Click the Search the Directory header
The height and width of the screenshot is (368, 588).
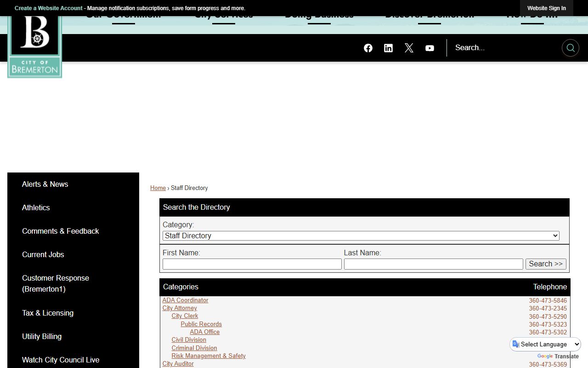[x=364, y=207]
